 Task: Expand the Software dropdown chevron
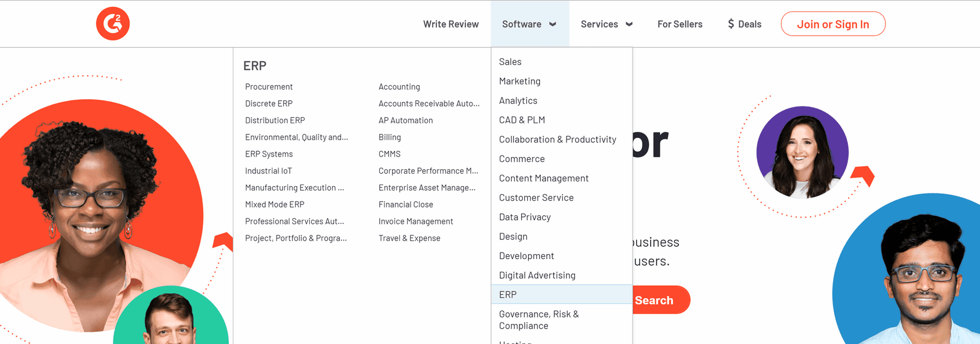click(x=553, y=24)
